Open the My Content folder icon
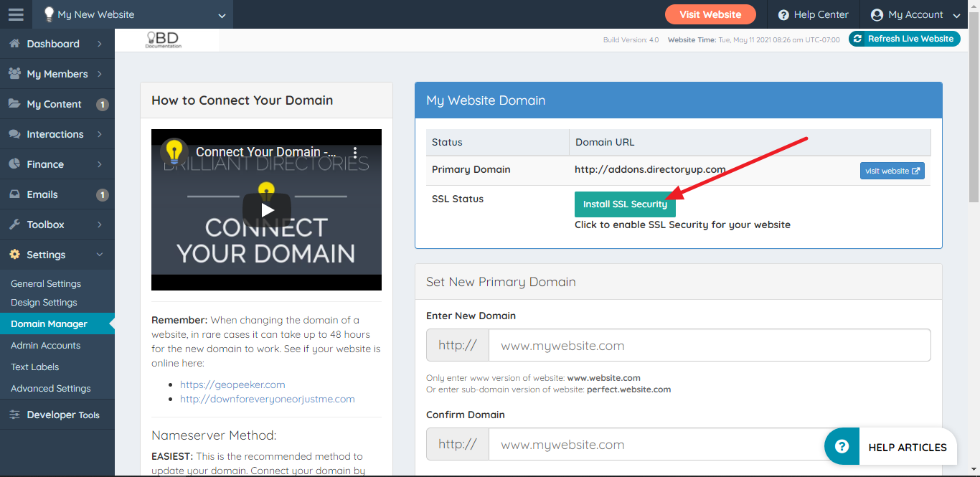Image resolution: width=980 pixels, height=477 pixels. coord(17,104)
